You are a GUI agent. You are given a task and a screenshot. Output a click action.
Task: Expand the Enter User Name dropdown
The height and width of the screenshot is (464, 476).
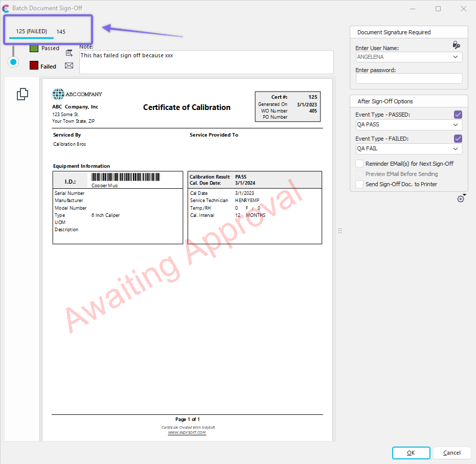coord(456,57)
